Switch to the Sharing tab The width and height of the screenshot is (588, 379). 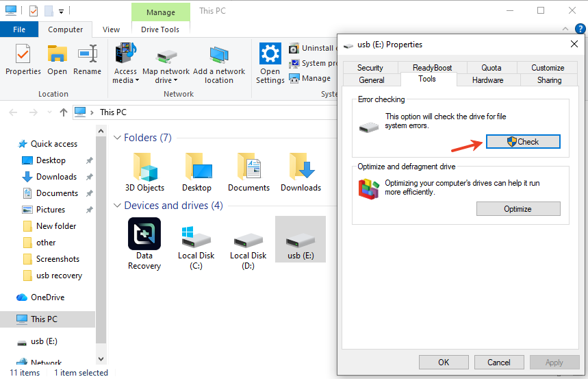point(549,80)
